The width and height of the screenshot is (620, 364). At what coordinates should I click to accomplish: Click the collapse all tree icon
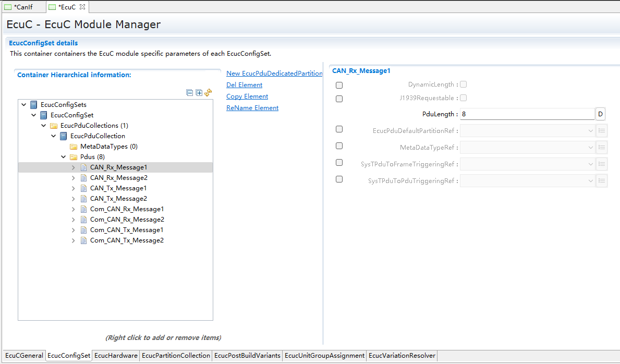tap(190, 93)
